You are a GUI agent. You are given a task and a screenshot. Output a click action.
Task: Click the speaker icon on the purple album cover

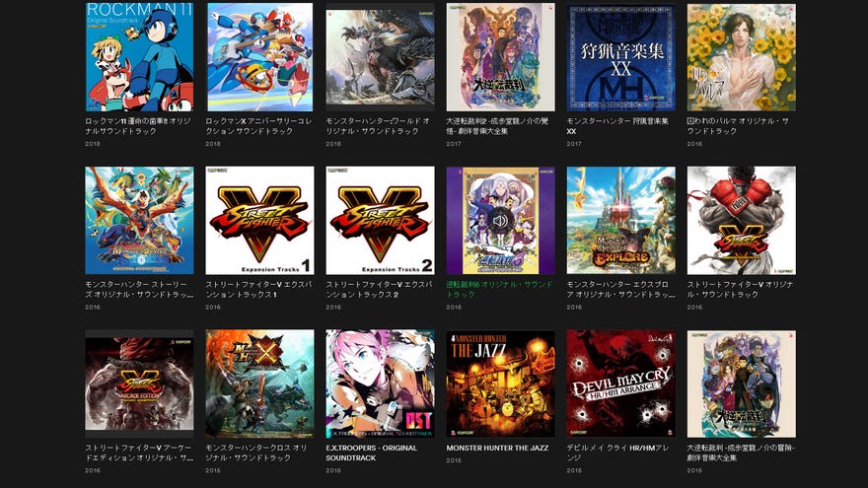pyautogui.click(x=500, y=221)
